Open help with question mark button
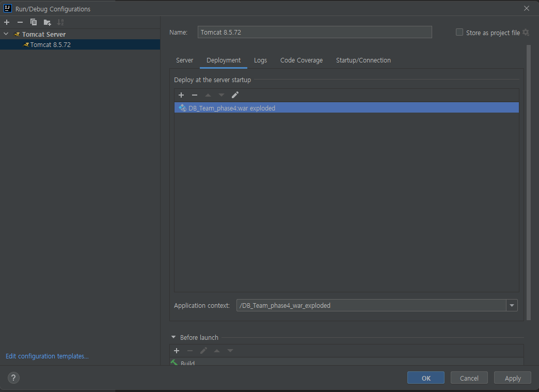539x392 pixels. 13,378
